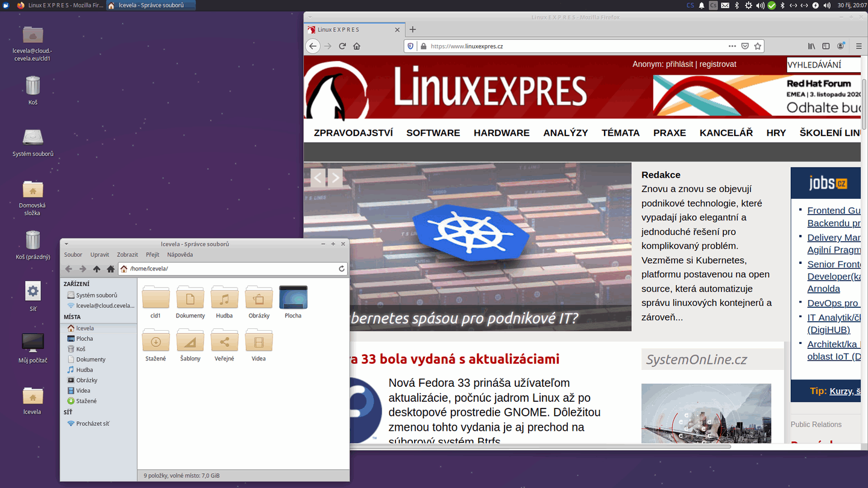868x488 pixels.
Task: Bookmark this page with star icon
Action: tap(758, 46)
